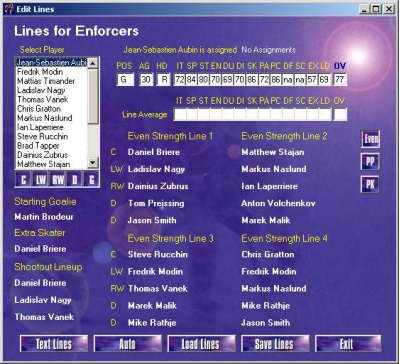Select starting goalie Martin Brodeur
Image resolution: width=400 pixels, height=364 pixels.
44,217
